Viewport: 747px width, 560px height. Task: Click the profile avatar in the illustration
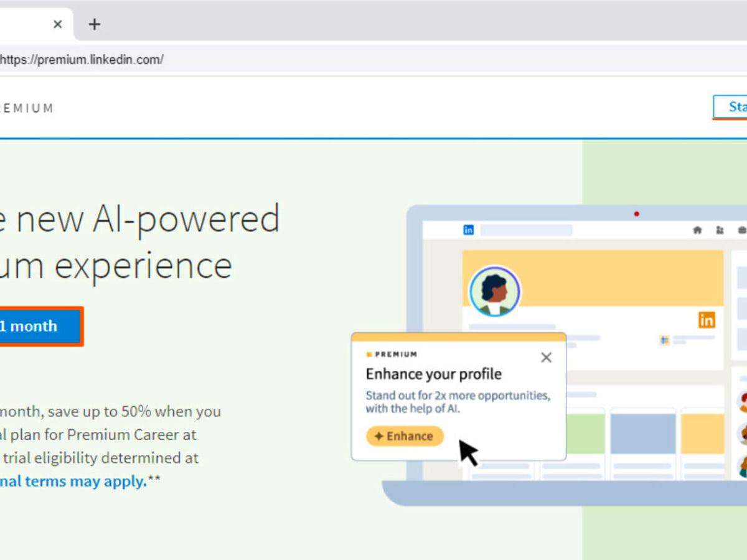(495, 291)
